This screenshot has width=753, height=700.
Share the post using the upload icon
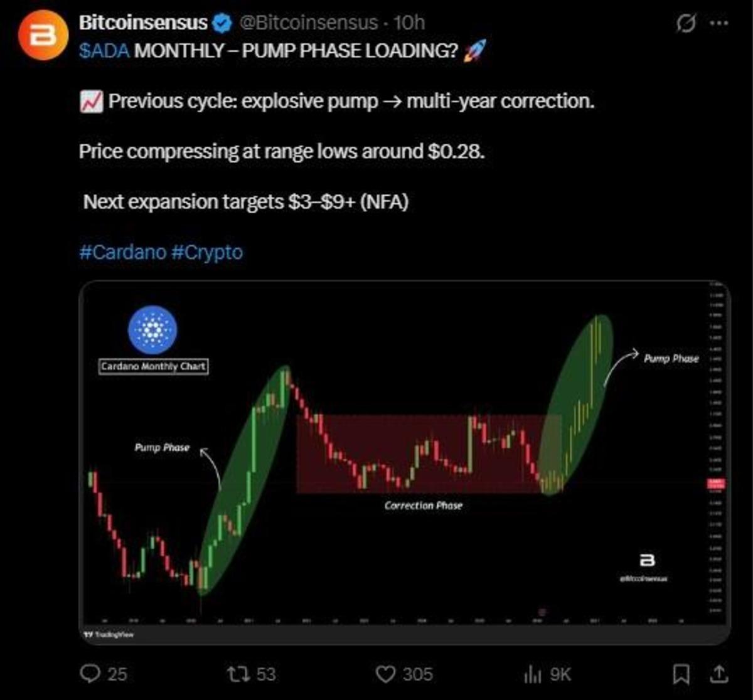tap(720, 674)
